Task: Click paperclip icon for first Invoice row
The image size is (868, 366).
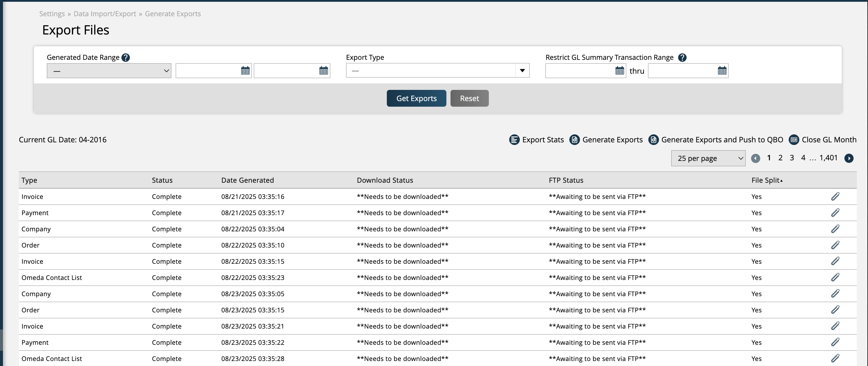Action: (835, 197)
